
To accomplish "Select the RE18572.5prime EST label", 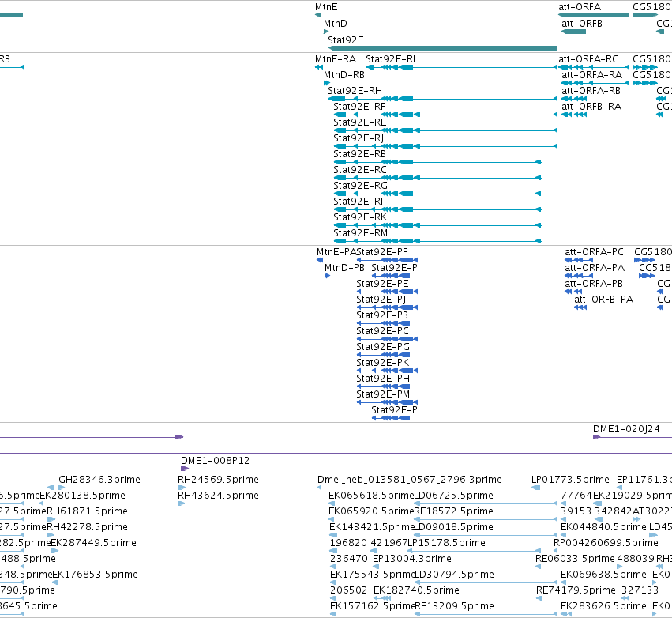I will (454, 511).
